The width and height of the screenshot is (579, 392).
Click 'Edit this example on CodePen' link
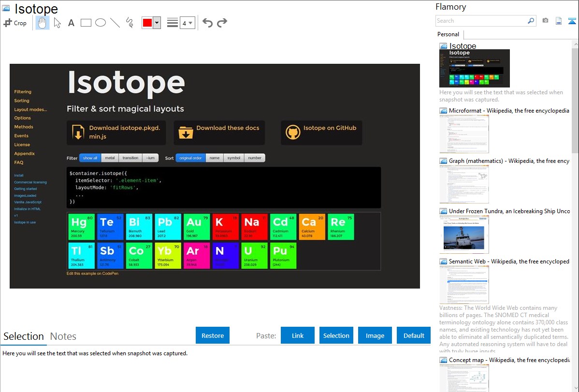(92, 274)
